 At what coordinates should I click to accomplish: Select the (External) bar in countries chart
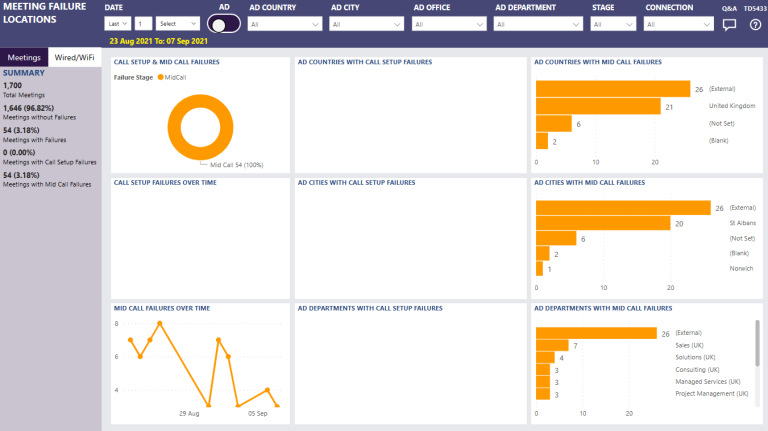(x=613, y=89)
